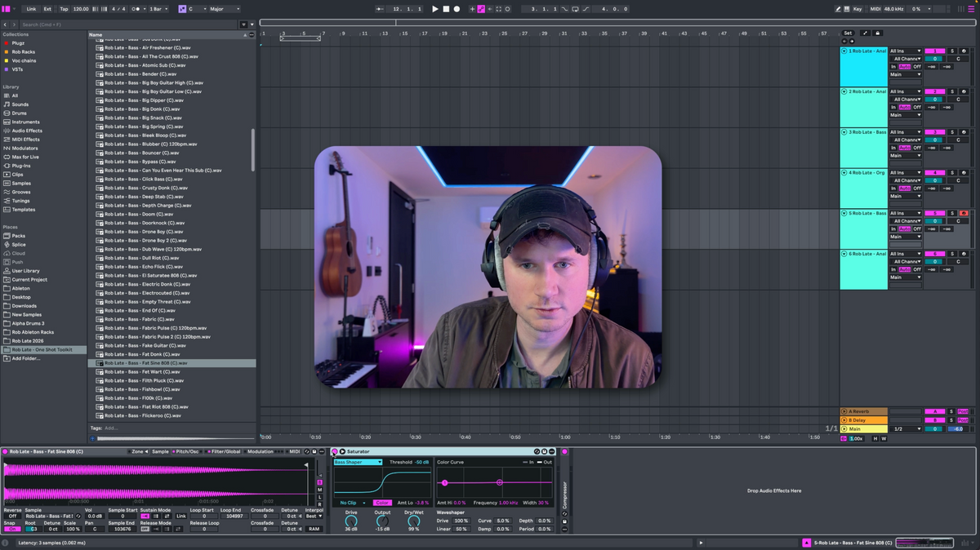
Task: Start playback with the Play button
Action: point(435,9)
